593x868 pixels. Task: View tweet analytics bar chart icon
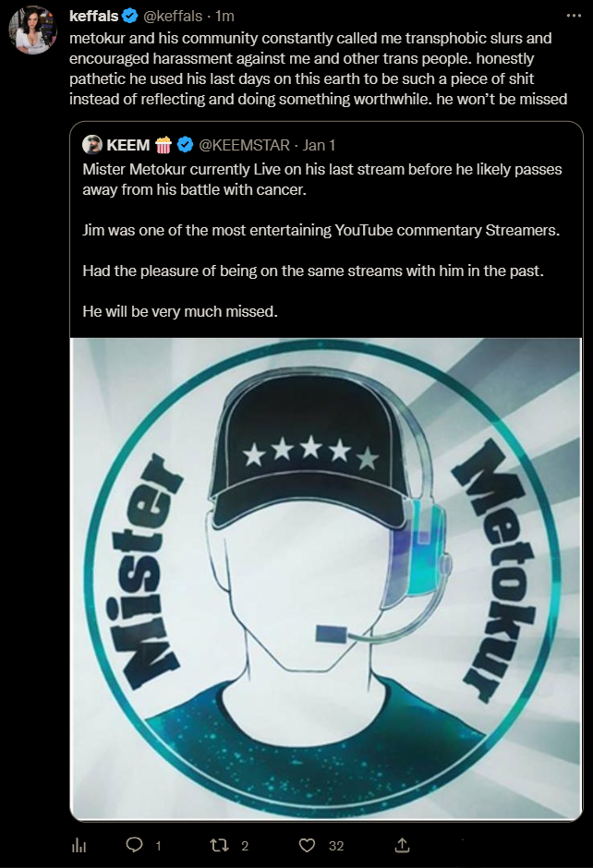[x=79, y=845]
